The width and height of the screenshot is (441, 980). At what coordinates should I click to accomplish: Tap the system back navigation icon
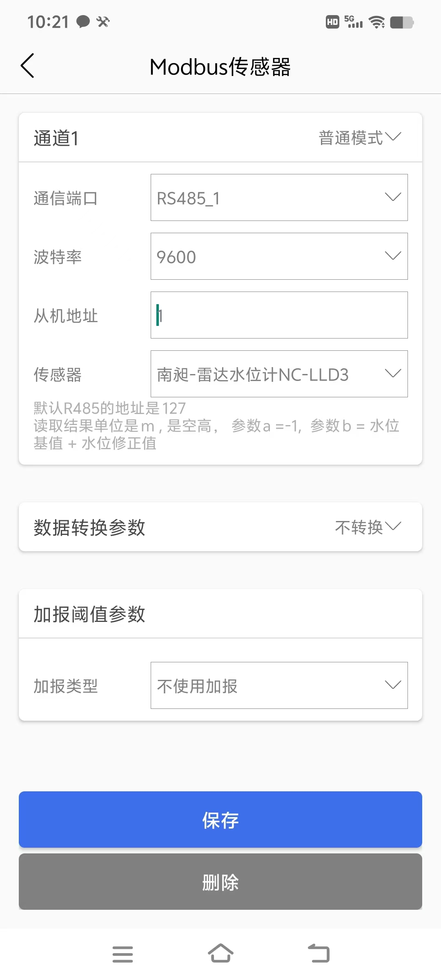coord(318,953)
